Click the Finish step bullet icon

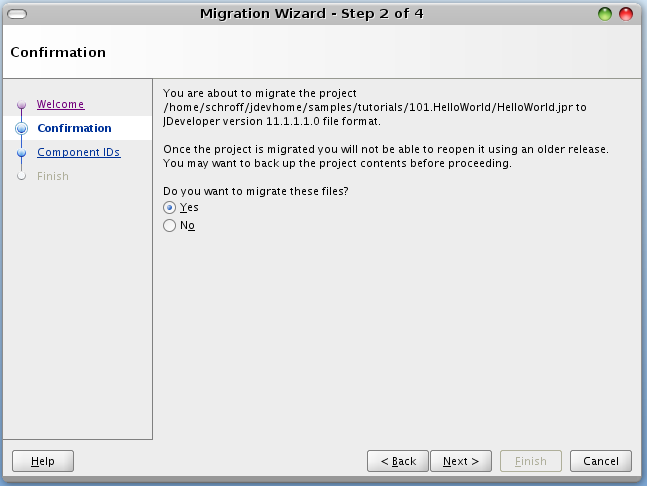[x=20, y=177]
